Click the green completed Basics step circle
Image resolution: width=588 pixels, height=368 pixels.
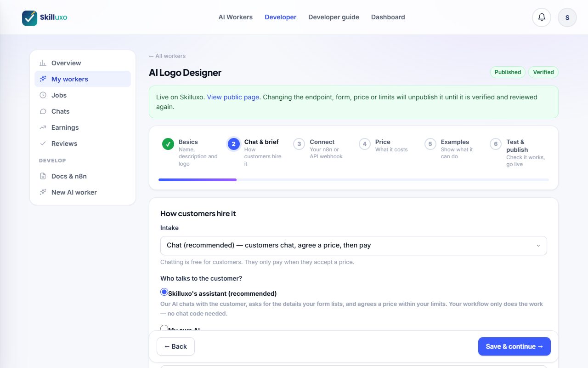click(168, 144)
